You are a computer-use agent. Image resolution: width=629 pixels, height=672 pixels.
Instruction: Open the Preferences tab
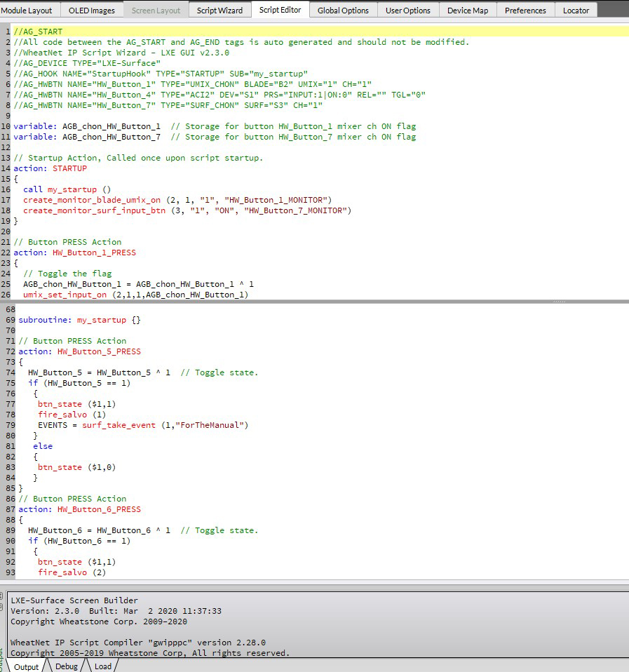click(525, 11)
